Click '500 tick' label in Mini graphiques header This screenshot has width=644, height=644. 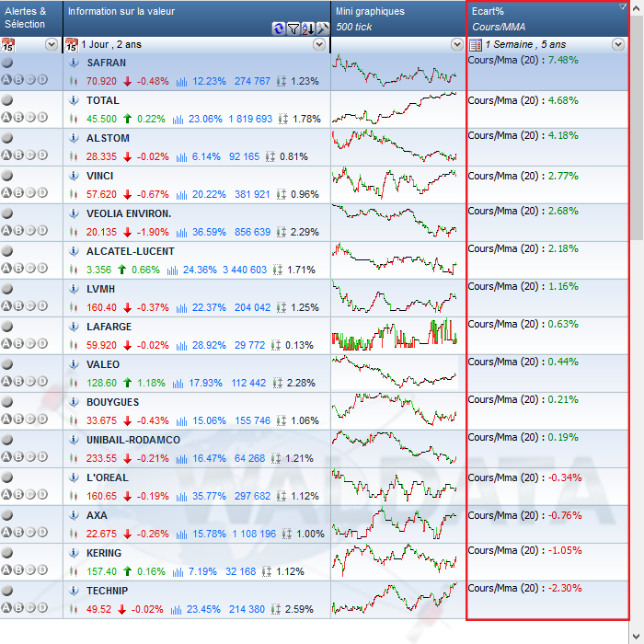click(353, 27)
